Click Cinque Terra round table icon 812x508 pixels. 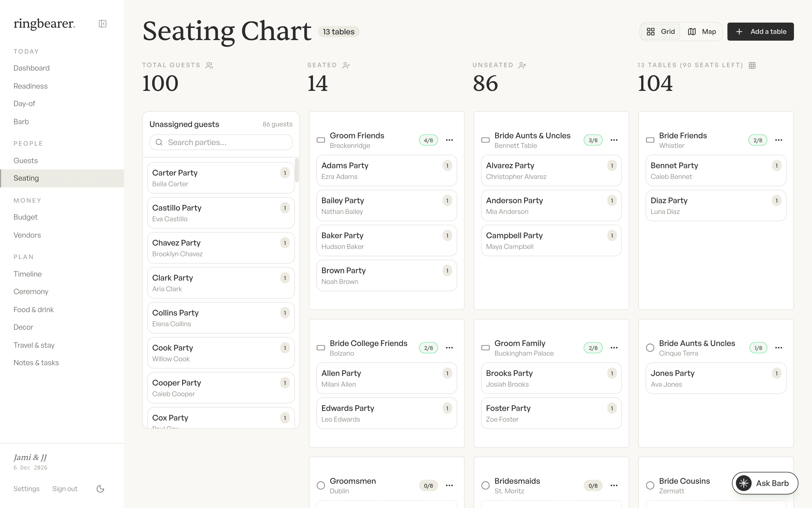(x=650, y=348)
